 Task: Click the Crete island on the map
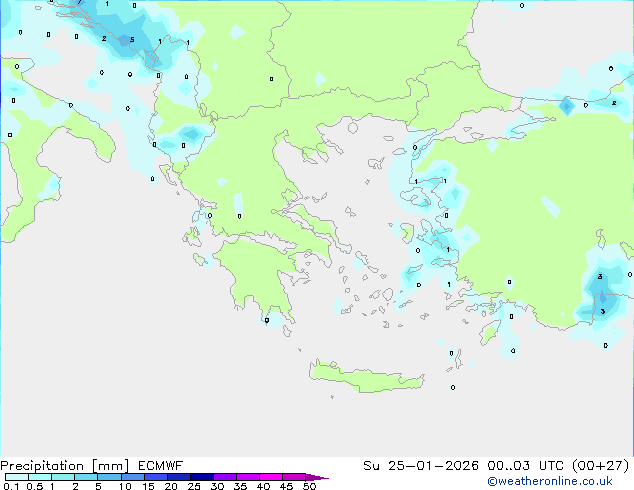coord(366,377)
